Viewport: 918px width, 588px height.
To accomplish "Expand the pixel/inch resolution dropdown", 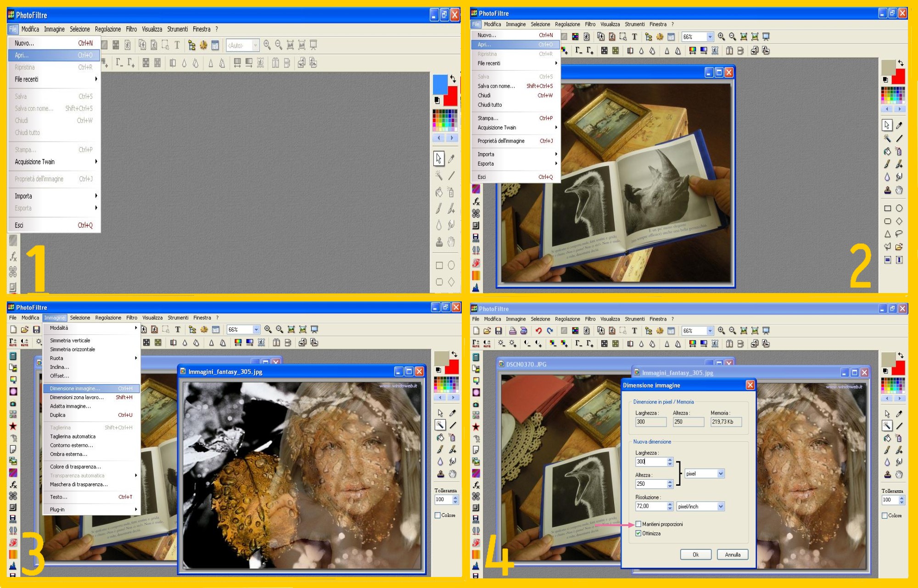I will (x=721, y=506).
